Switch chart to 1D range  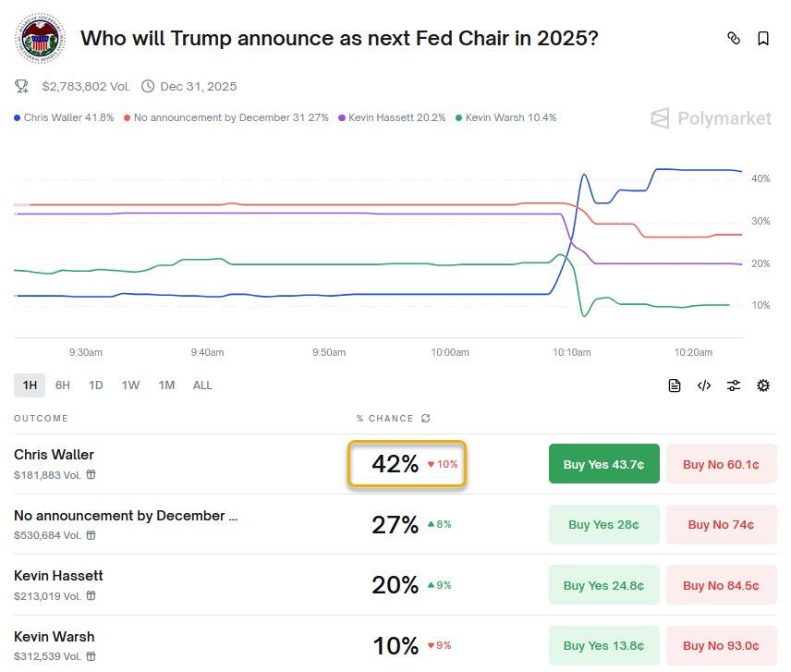(x=95, y=385)
